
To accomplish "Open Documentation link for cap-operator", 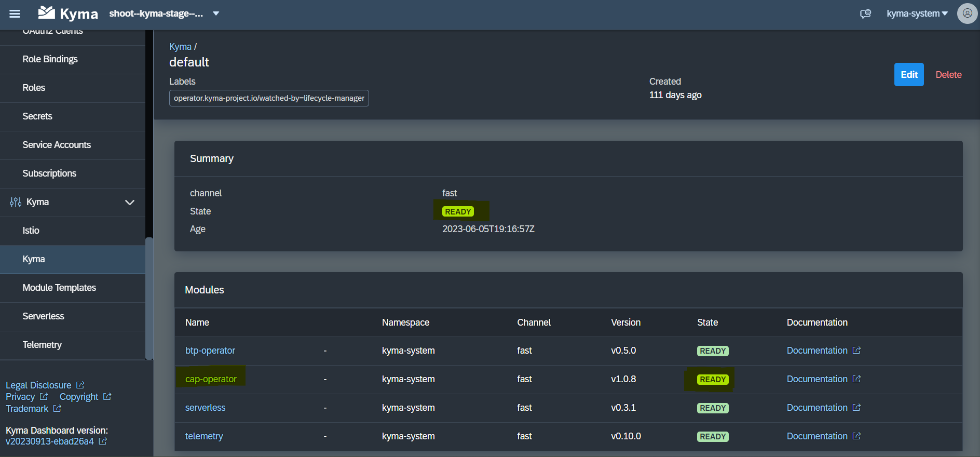I will [x=817, y=379].
